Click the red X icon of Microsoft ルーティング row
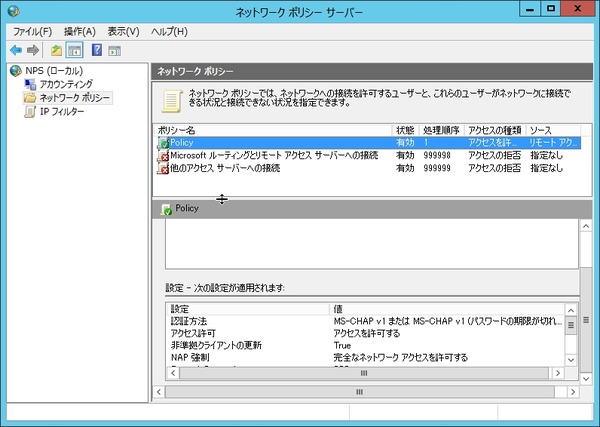 [x=163, y=156]
